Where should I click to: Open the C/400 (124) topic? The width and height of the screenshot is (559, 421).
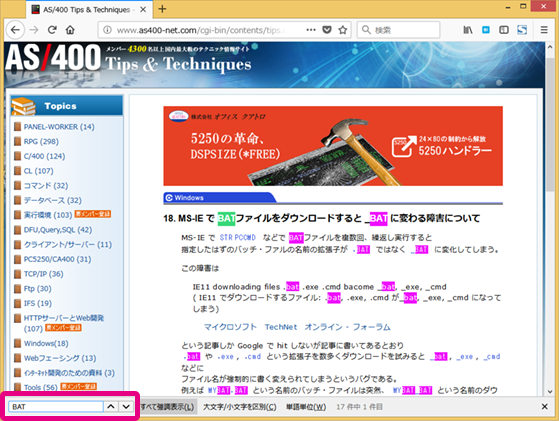(x=44, y=156)
